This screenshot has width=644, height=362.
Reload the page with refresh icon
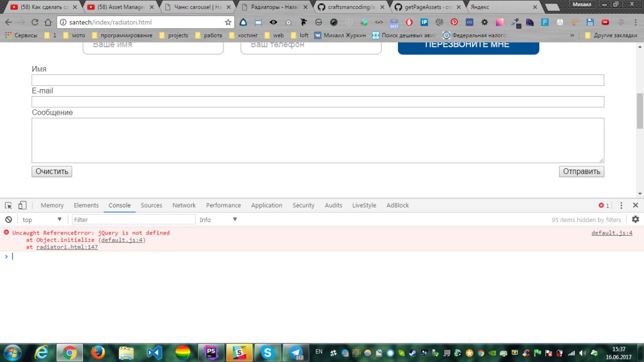(x=35, y=22)
